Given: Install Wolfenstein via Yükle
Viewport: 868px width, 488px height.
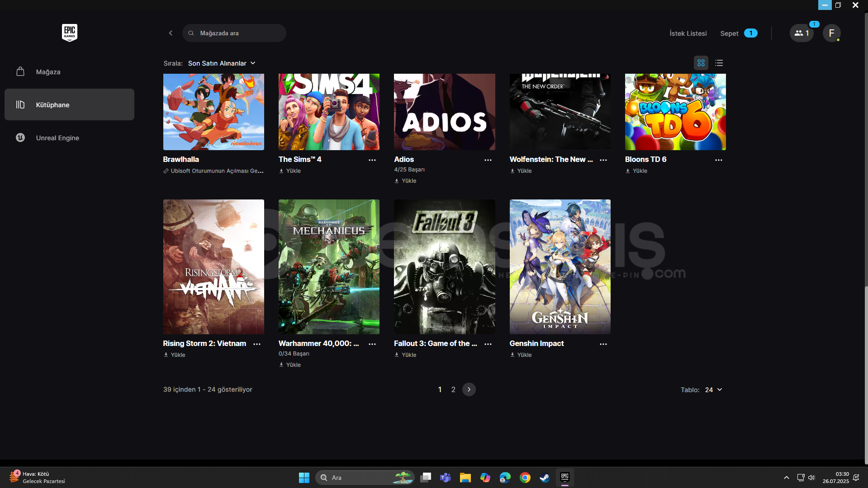Looking at the screenshot, I should click(521, 171).
